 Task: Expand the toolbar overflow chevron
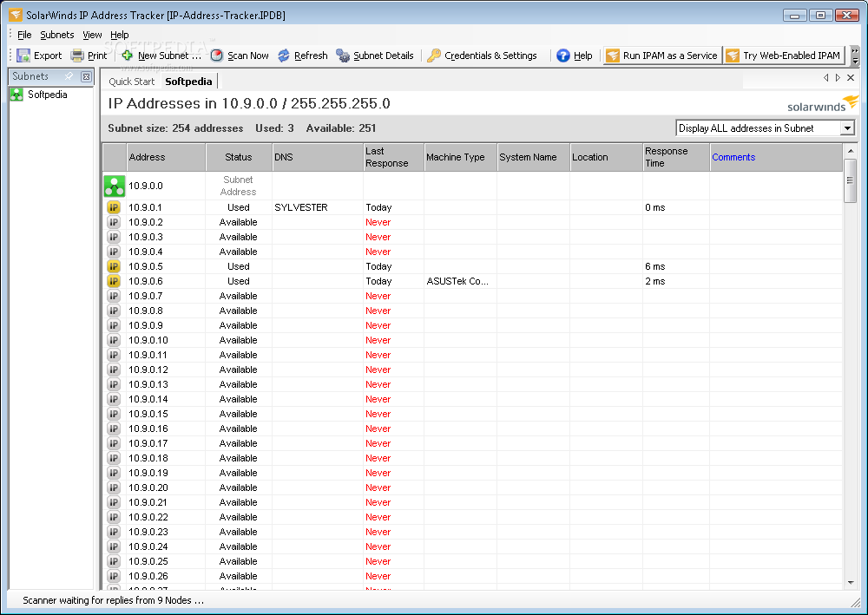[855, 56]
